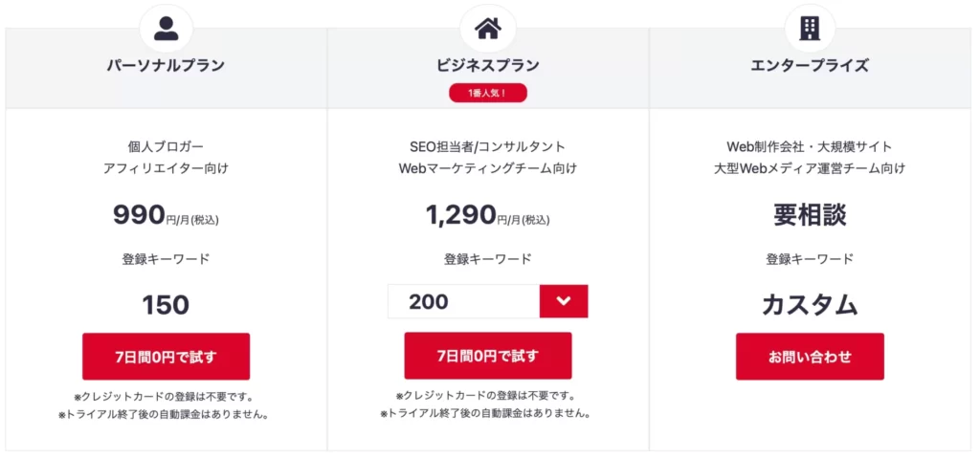Open the red keyword count dropdown arrow
The width and height of the screenshot is (980, 458).
pos(563,301)
